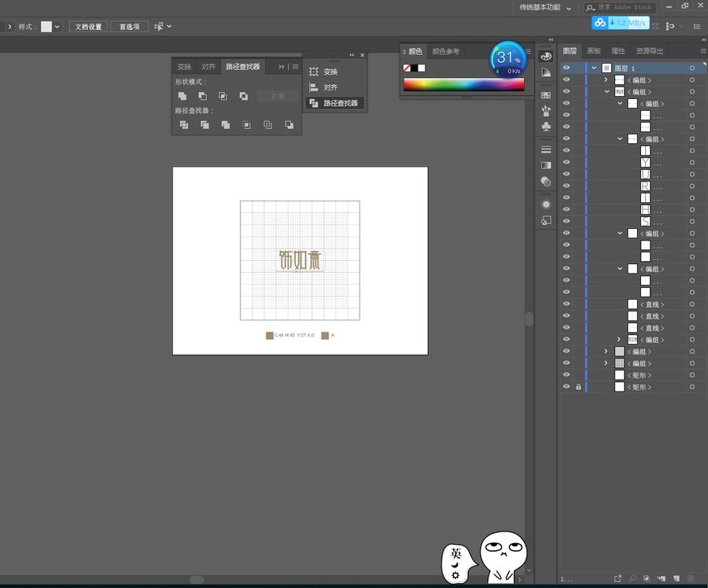Screen dimensions: 708x588
Task: Open the Brushes panel icon in dock
Action: point(546,111)
